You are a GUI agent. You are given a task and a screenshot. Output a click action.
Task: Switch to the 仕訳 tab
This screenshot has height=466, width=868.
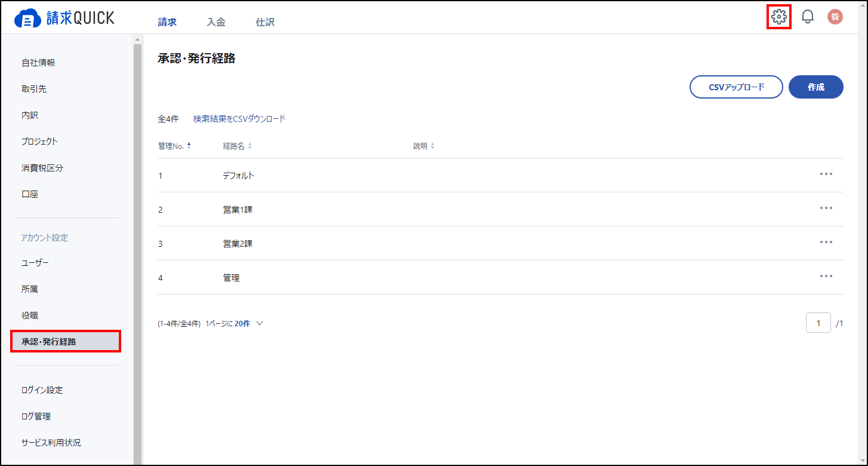(x=265, y=22)
